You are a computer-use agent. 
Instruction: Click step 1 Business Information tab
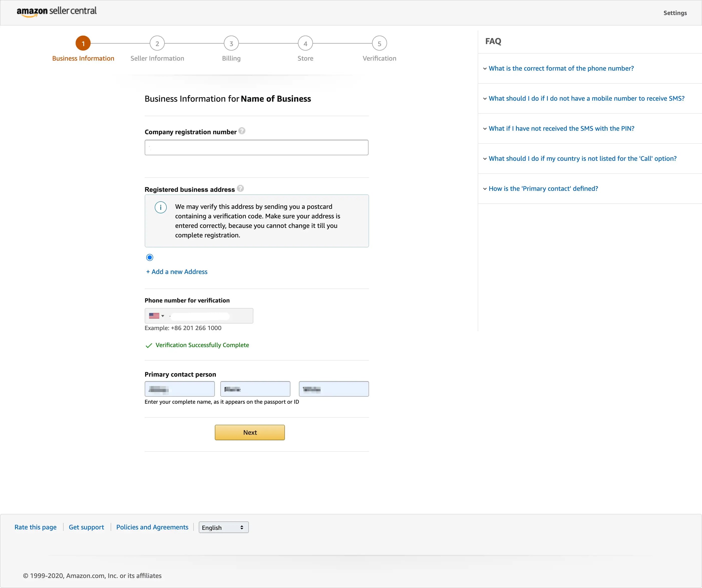pos(83,44)
